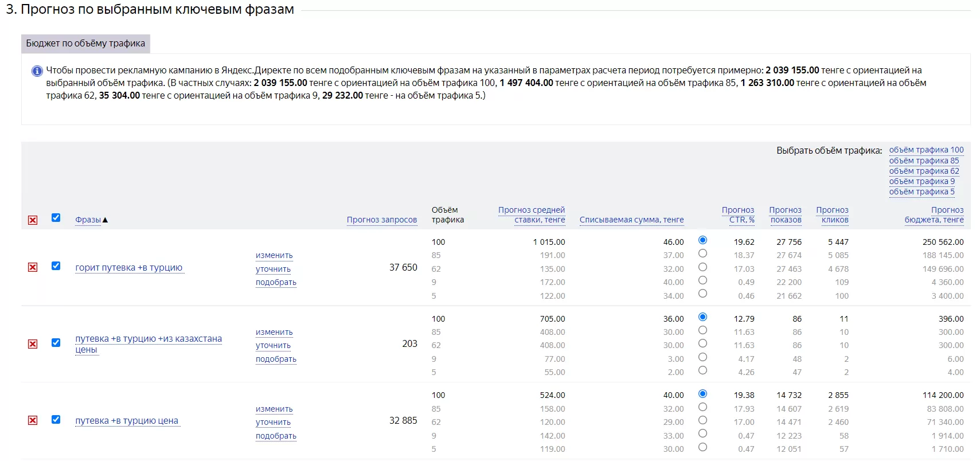
Task: Sort by 'Прогноз бюджета, тенге' column
Action: [x=934, y=215]
